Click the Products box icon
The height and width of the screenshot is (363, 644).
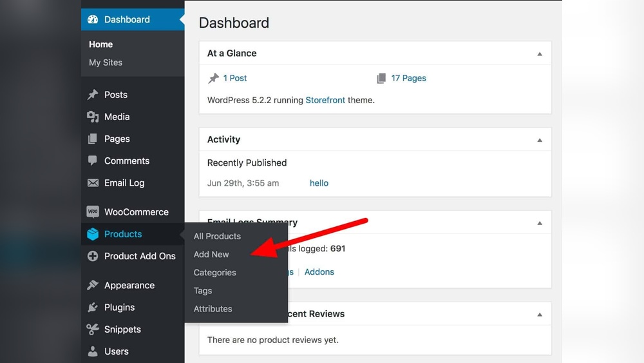93,234
